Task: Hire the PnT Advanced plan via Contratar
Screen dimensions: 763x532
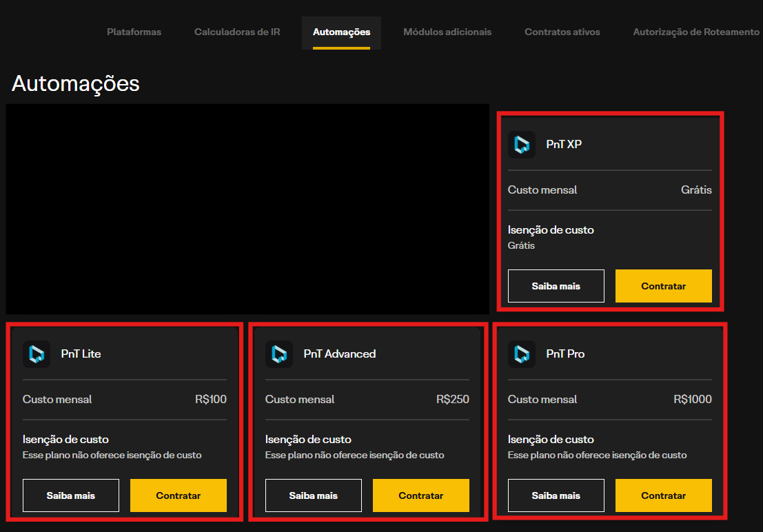Action: click(x=421, y=495)
